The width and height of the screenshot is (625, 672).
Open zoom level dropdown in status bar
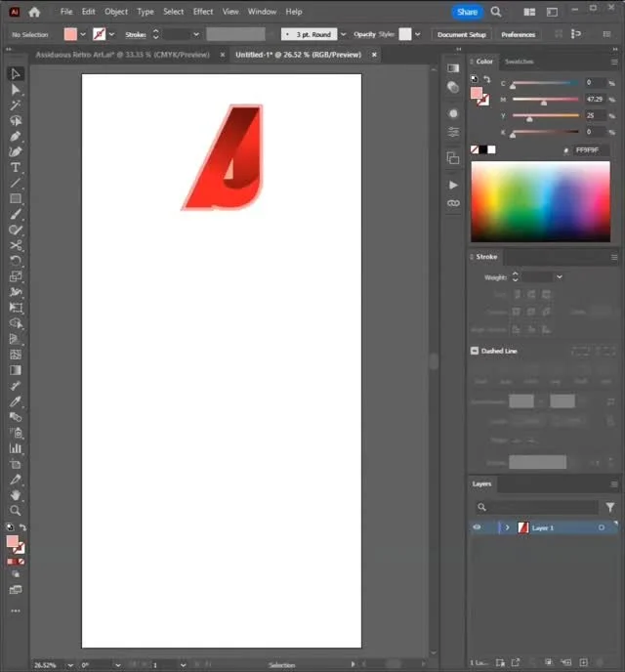pos(70,665)
